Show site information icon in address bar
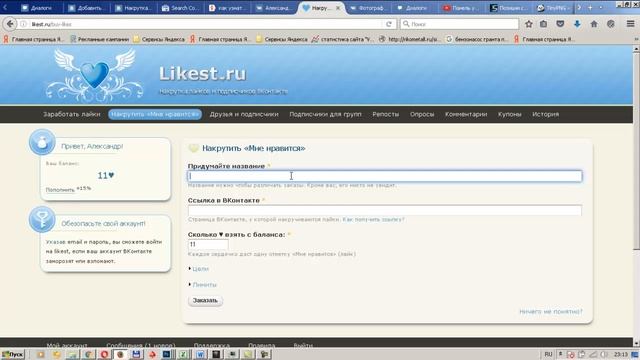 (x=23, y=24)
